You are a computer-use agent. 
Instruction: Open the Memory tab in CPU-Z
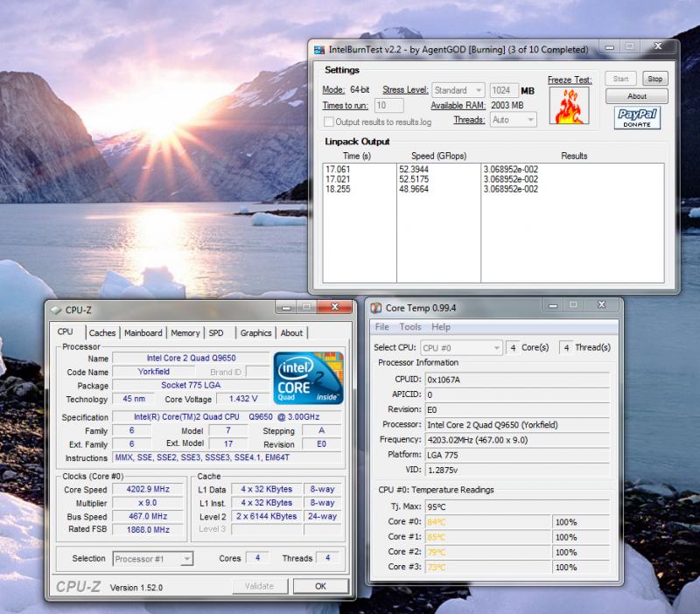185,333
